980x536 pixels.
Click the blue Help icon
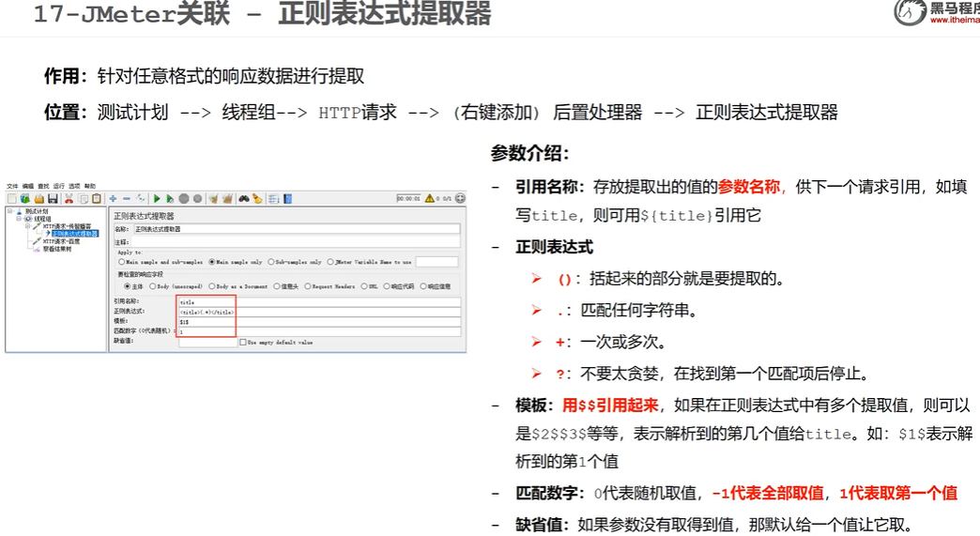click(287, 199)
